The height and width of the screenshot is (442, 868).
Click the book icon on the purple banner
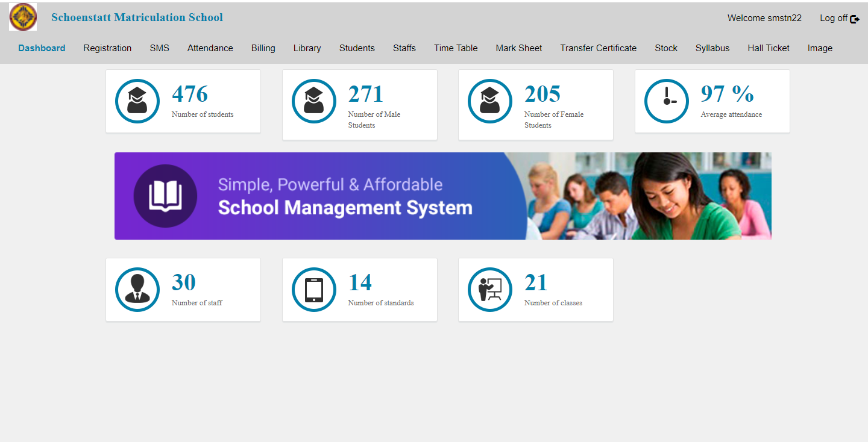click(x=166, y=196)
